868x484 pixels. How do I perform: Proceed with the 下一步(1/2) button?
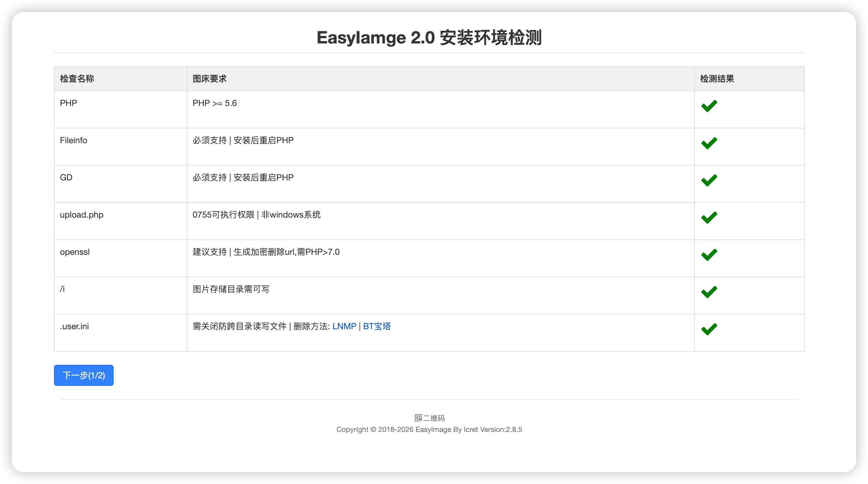point(84,375)
